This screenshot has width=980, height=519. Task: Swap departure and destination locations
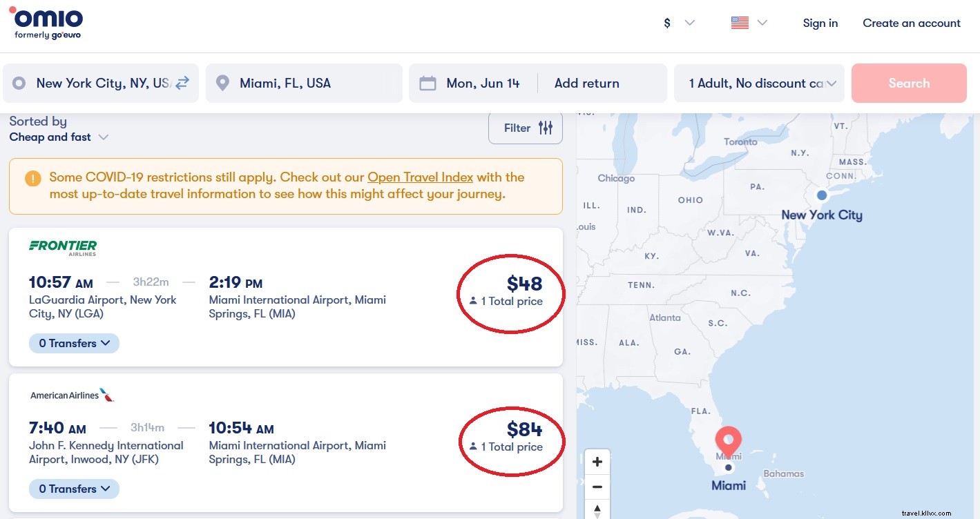point(182,82)
